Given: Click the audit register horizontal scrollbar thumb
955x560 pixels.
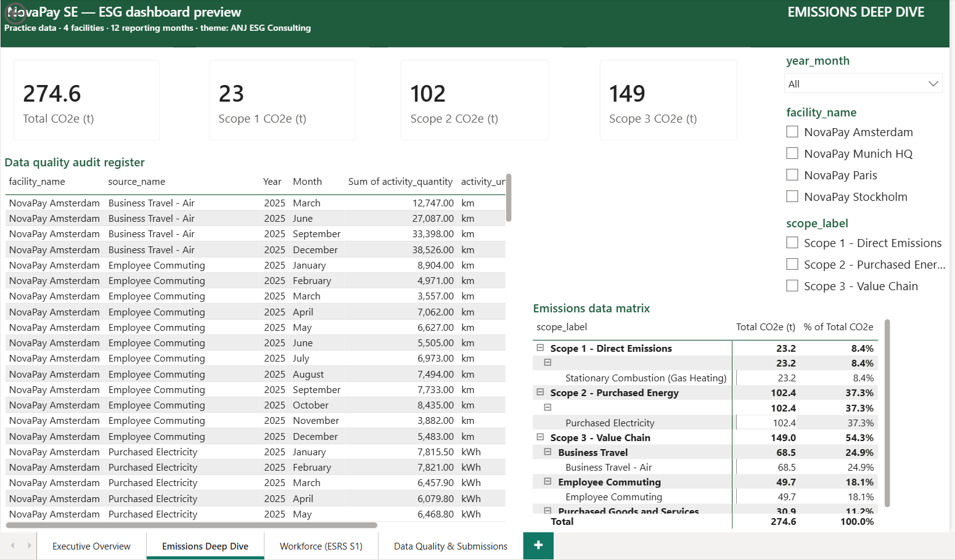Looking at the screenshot, I should [x=192, y=526].
